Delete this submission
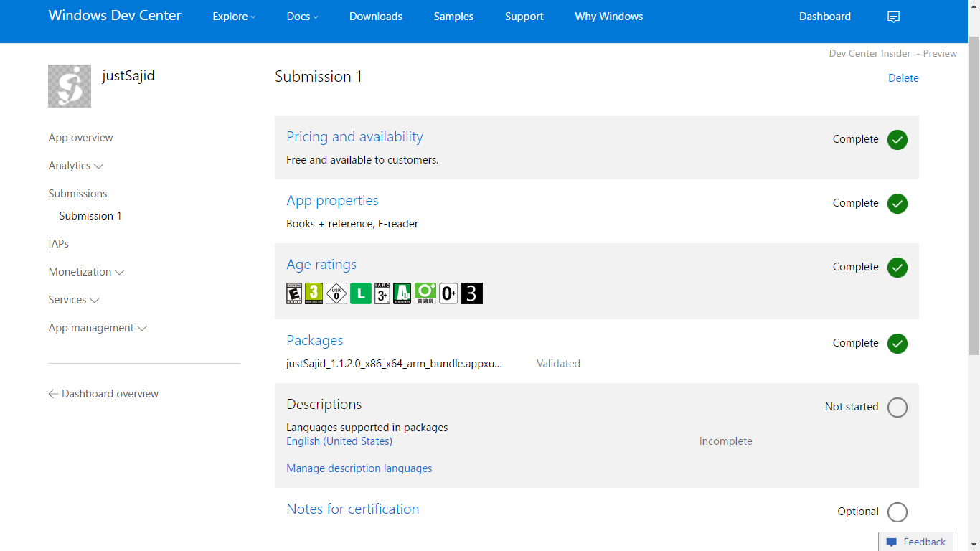The width and height of the screenshot is (980, 551). point(903,78)
